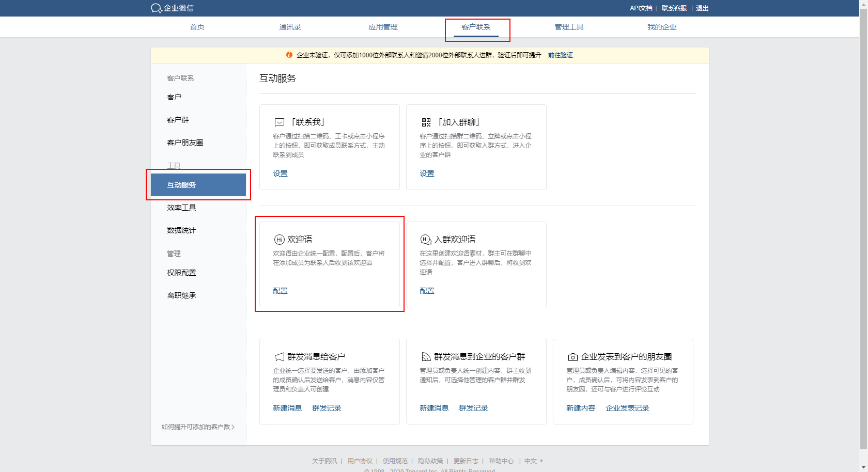Click 群发记录 under 群发消息给客户
The width and height of the screenshot is (868, 472).
pos(327,408)
